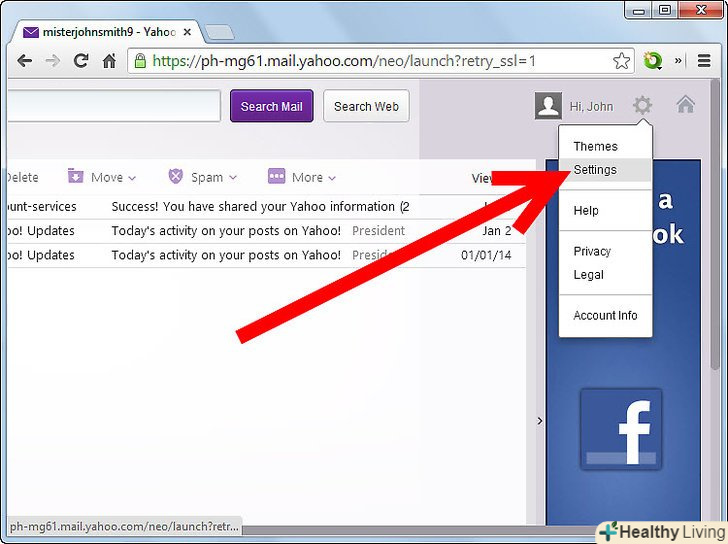Open email 'Success! You have shared your Yahoo information'
The width and height of the screenshot is (728, 544).
coord(266,207)
